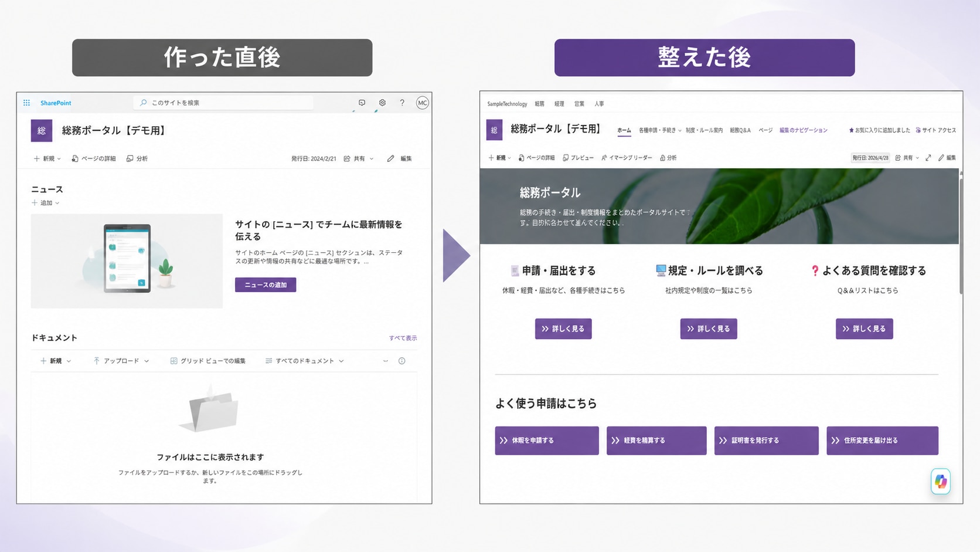Open the chat feedback icon beside the settings gear
The width and height of the screenshot is (980, 552).
pyautogui.click(x=362, y=103)
